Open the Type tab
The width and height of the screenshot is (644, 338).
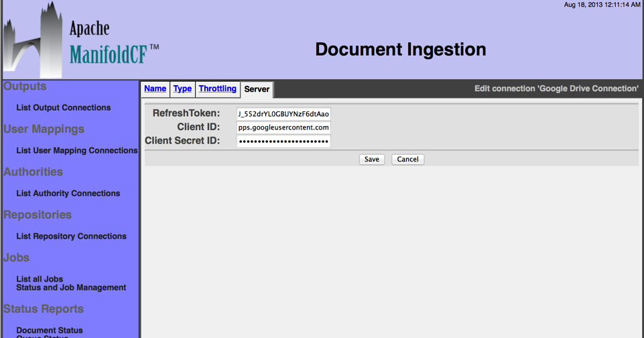pos(182,89)
